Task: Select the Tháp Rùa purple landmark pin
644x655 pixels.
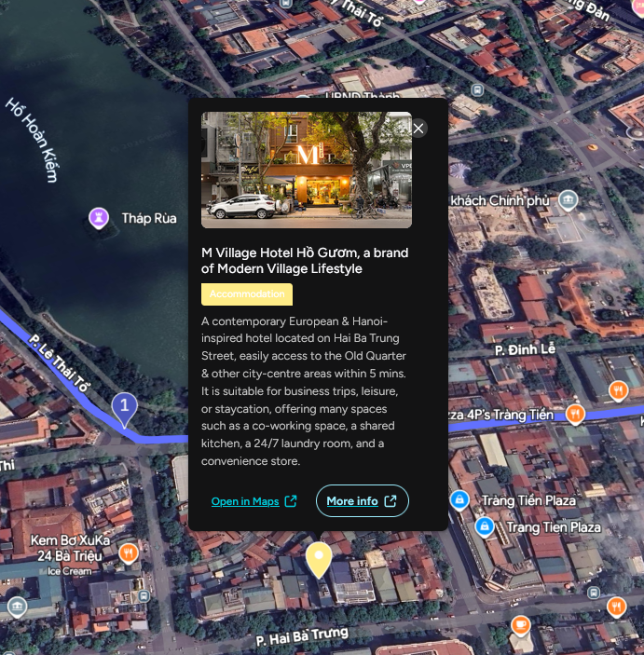Action: [x=99, y=218]
